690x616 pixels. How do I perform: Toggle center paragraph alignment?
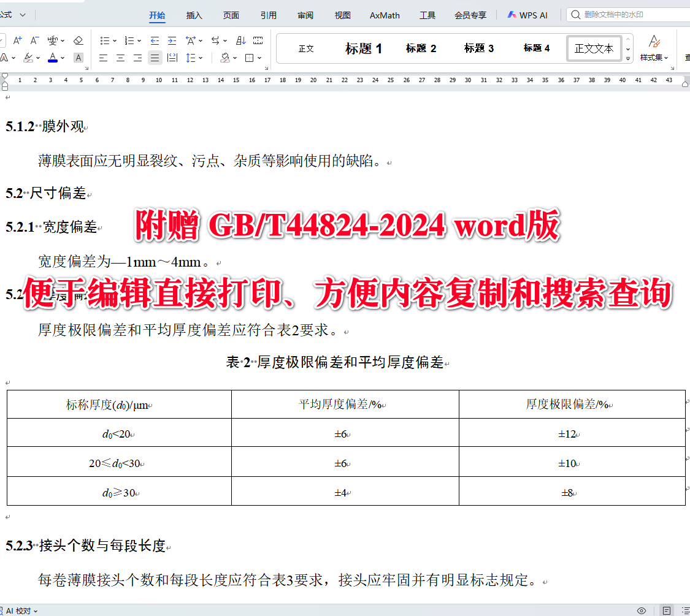(120, 57)
